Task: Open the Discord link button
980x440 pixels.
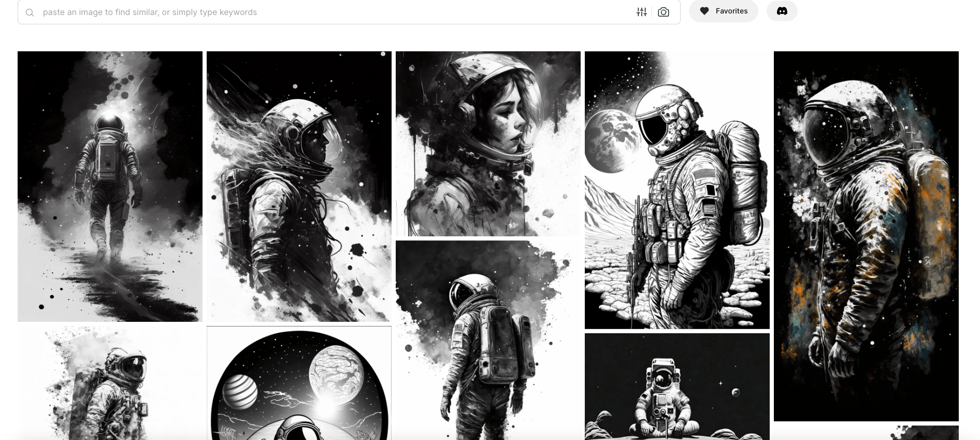Action: coord(782,11)
